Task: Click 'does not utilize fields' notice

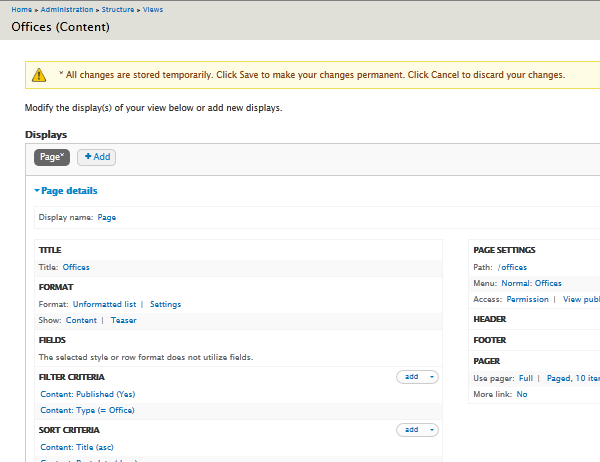Action: [x=146, y=358]
